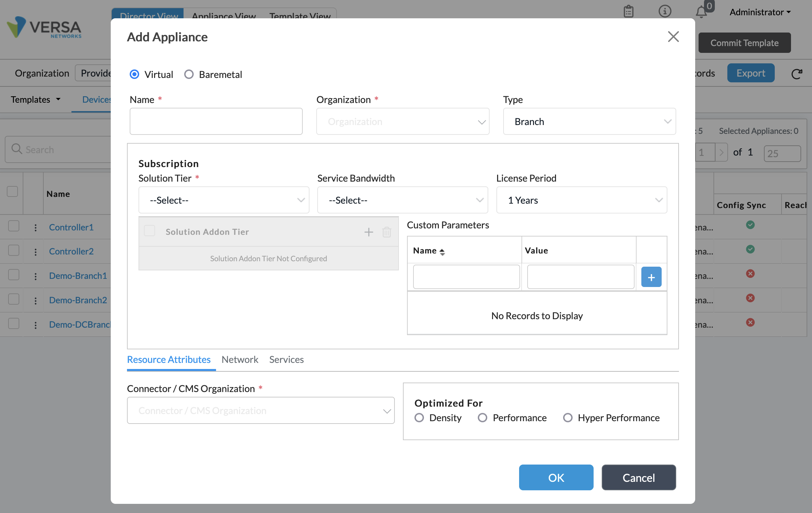Screen dimensions: 812x513
Task: Click the Commit Template button
Action: (x=744, y=43)
